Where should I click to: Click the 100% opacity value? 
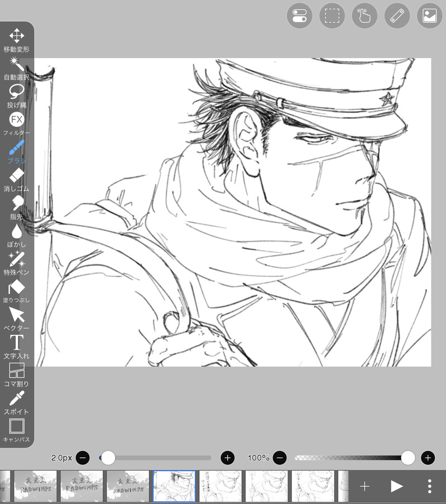pyautogui.click(x=258, y=458)
